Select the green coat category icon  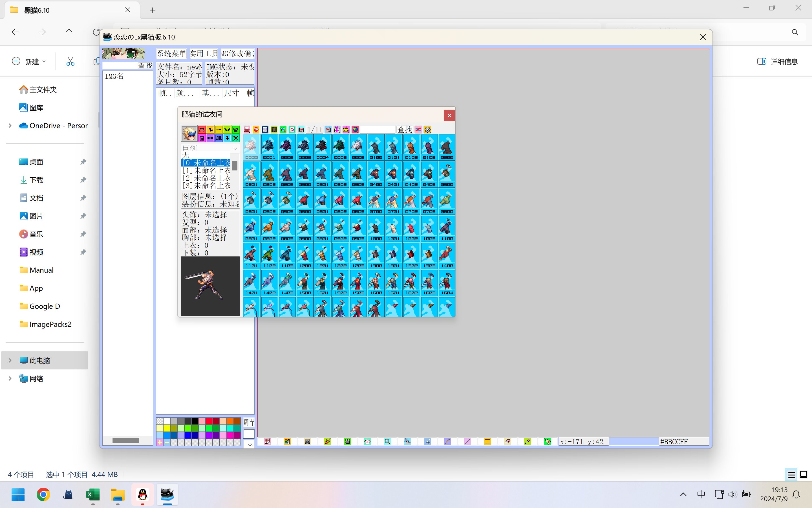[x=236, y=130]
